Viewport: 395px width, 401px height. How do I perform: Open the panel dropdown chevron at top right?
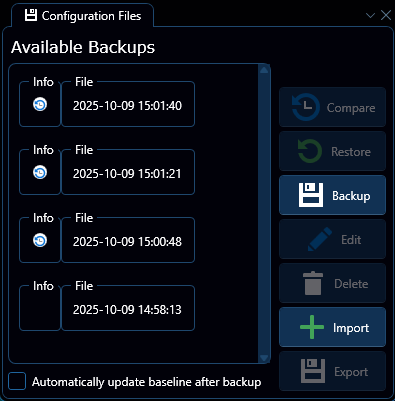pos(370,15)
